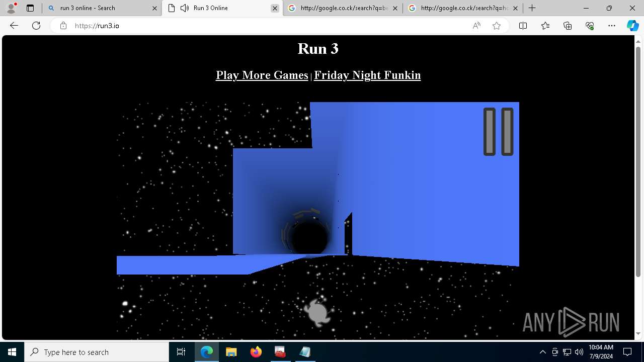Open the clock showing 10:04 AM
Viewport: 644px width, 362px height.
[x=601, y=352]
